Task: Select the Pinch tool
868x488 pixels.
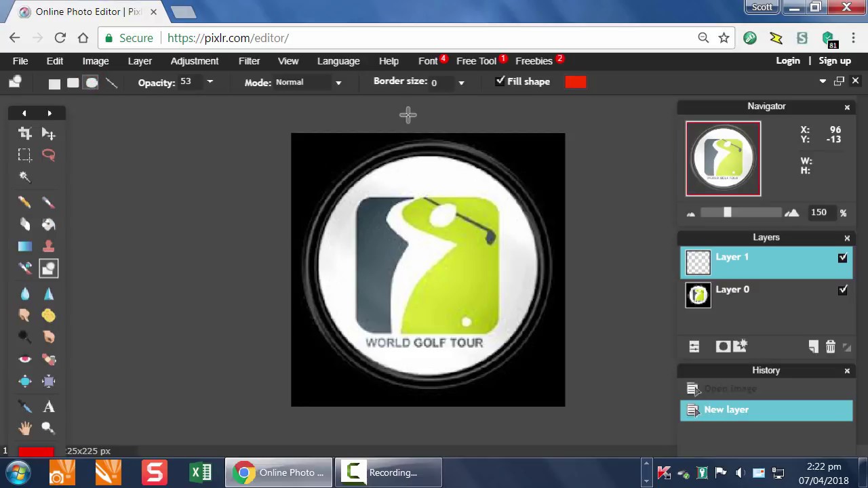Action: (x=48, y=381)
